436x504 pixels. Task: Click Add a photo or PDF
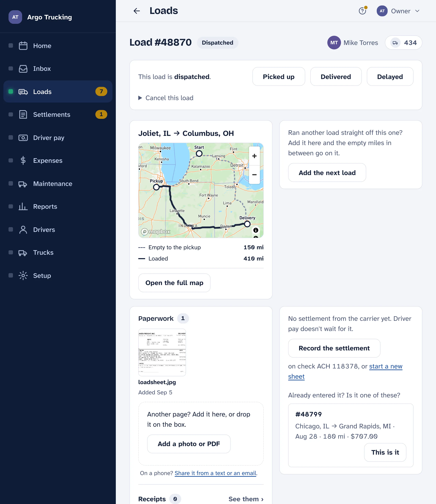tap(189, 444)
